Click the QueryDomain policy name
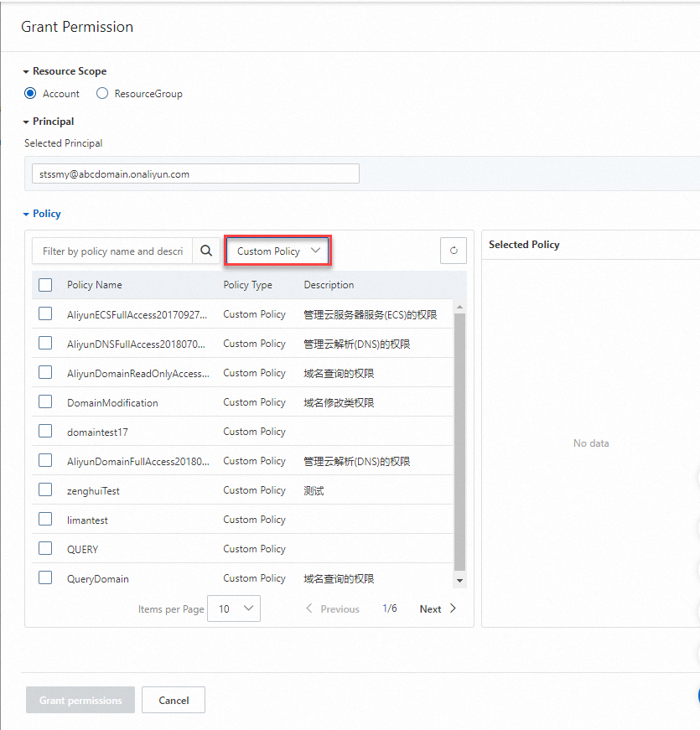Image resolution: width=700 pixels, height=730 pixels. coord(98,579)
